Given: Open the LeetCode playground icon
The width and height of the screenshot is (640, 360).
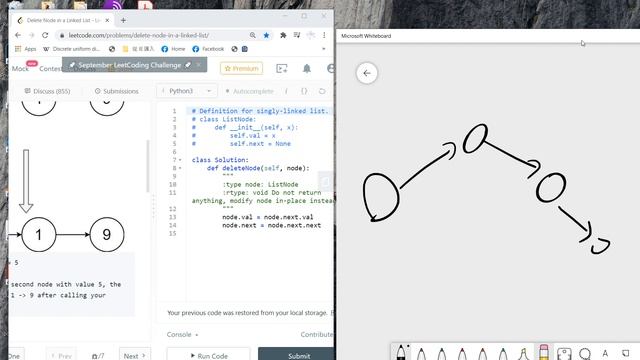Looking at the screenshot, I should pyautogui.click(x=282, y=68).
